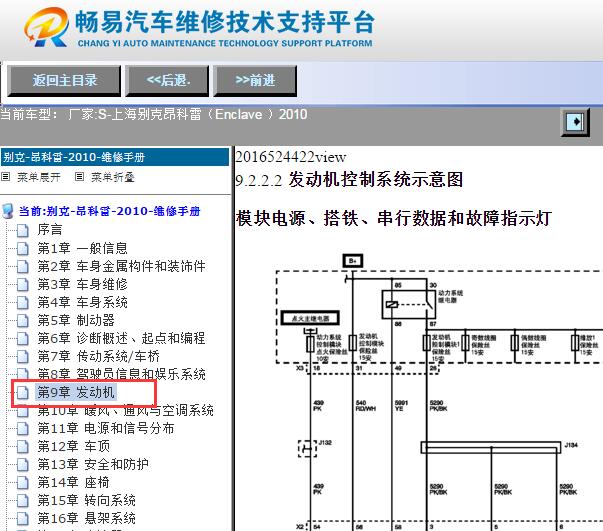Click the page icon beside 第11章
The image size is (603, 531).
tap(23, 429)
